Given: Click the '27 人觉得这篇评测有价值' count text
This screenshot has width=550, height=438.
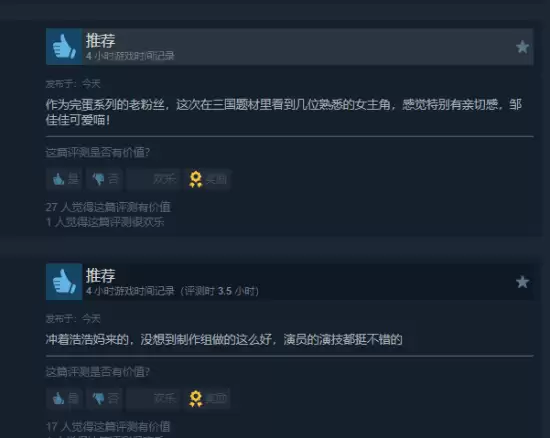Looking at the screenshot, I should 108,207.
